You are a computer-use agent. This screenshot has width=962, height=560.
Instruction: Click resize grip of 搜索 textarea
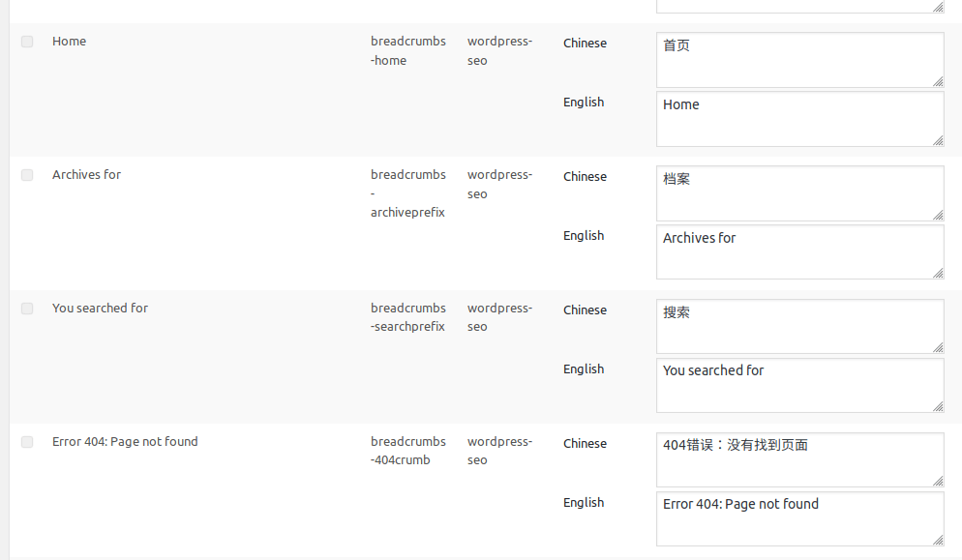[938, 348]
